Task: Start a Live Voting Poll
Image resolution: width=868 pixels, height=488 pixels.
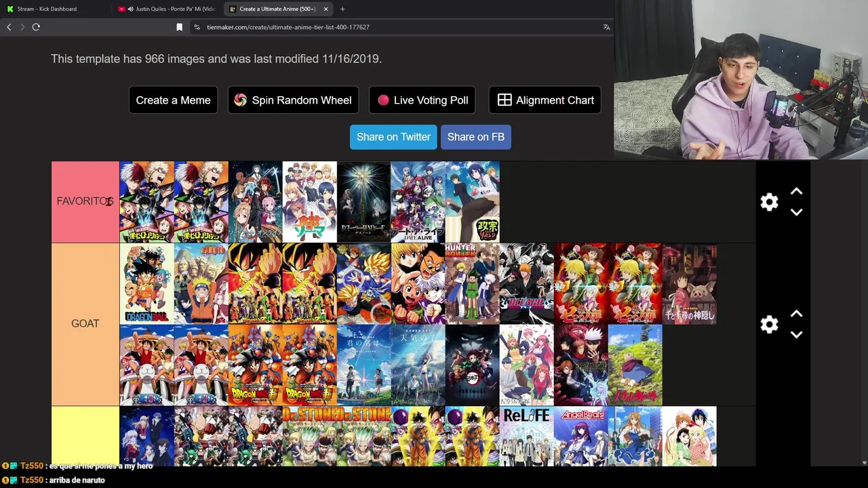Action: click(x=422, y=100)
